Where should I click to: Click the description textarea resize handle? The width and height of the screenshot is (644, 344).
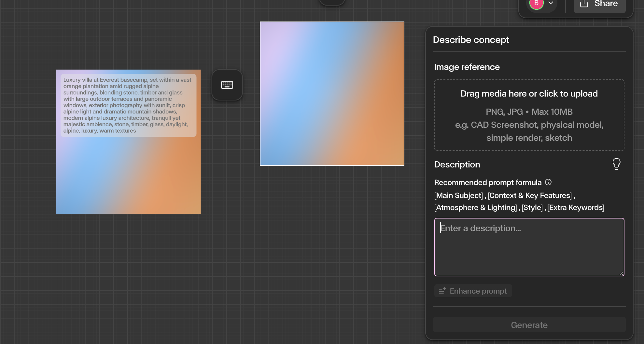[x=621, y=272]
